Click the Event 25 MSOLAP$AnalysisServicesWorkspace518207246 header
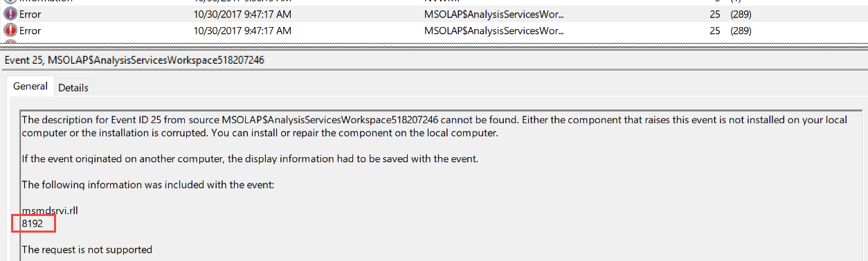Screen dimensions: 868x261 (134, 60)
